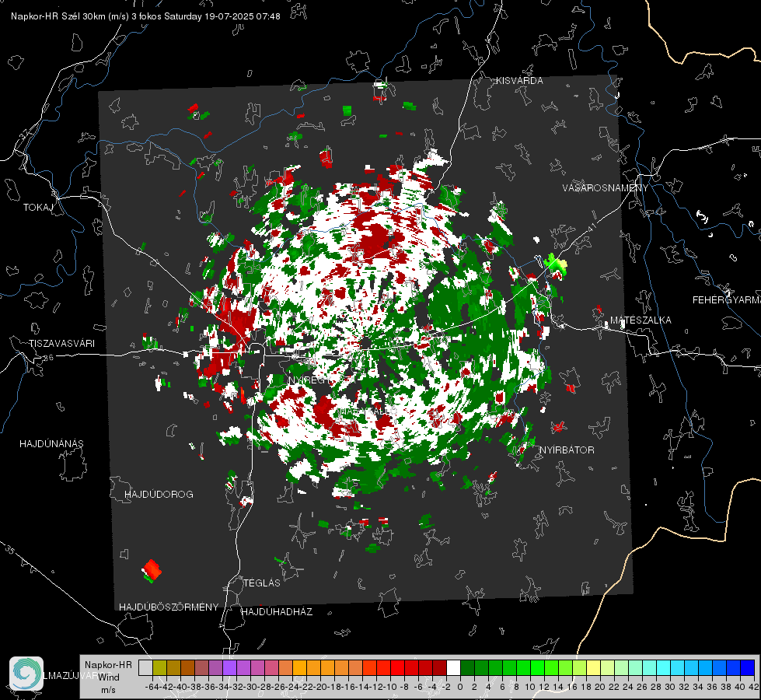Select the TÉGLÁS town label
Image resolution: width=761 pixels, height=700 pixels.
[262, 583]
